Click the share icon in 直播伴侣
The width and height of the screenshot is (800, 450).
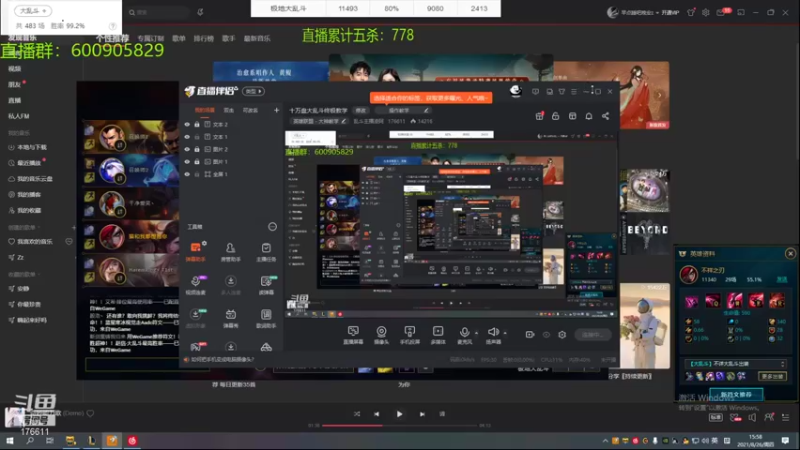tap(606, 116)
